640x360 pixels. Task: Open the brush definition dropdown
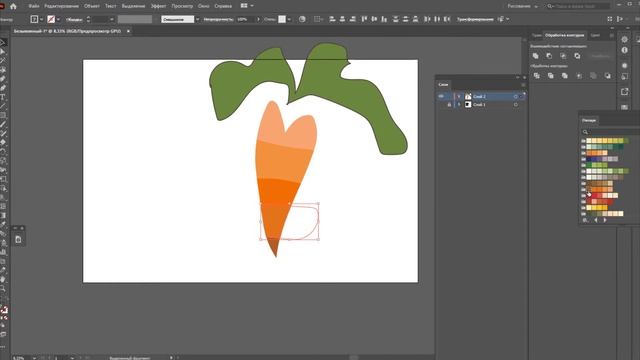pos(198,19)
